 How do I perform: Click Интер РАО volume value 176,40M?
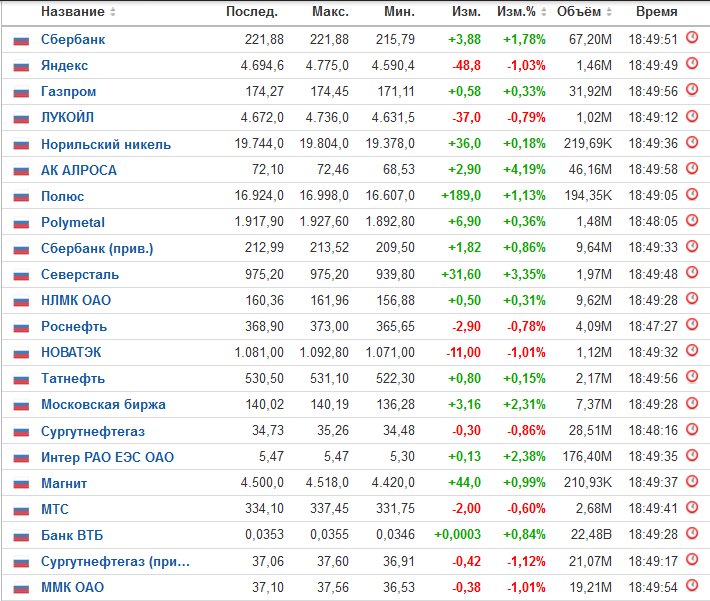[x=587, y=457]
